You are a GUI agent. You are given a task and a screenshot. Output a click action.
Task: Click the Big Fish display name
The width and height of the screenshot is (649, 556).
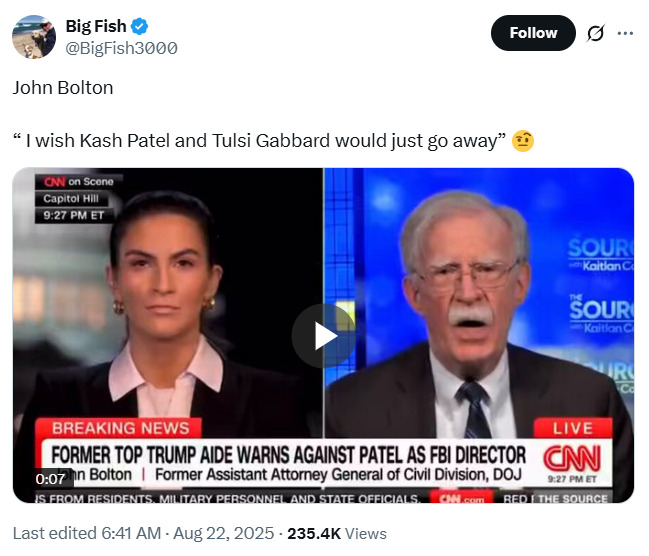point(96,26)
